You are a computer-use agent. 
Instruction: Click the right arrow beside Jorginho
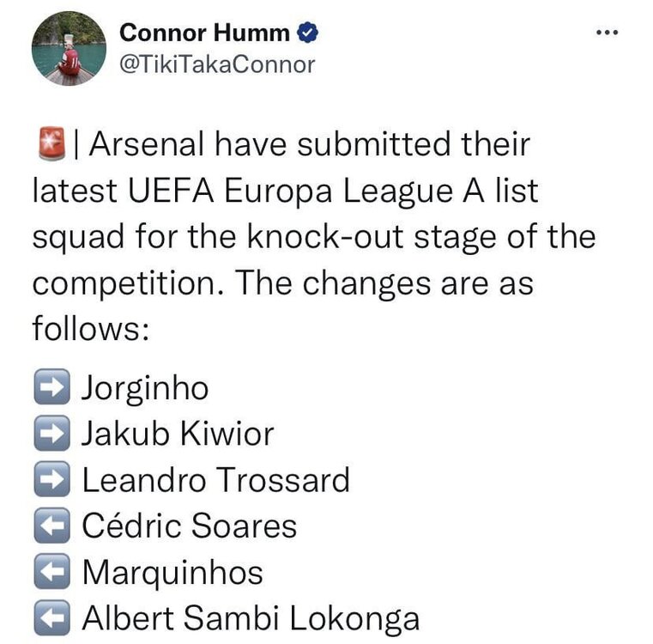pyautogui.click(x=51, y=389)
